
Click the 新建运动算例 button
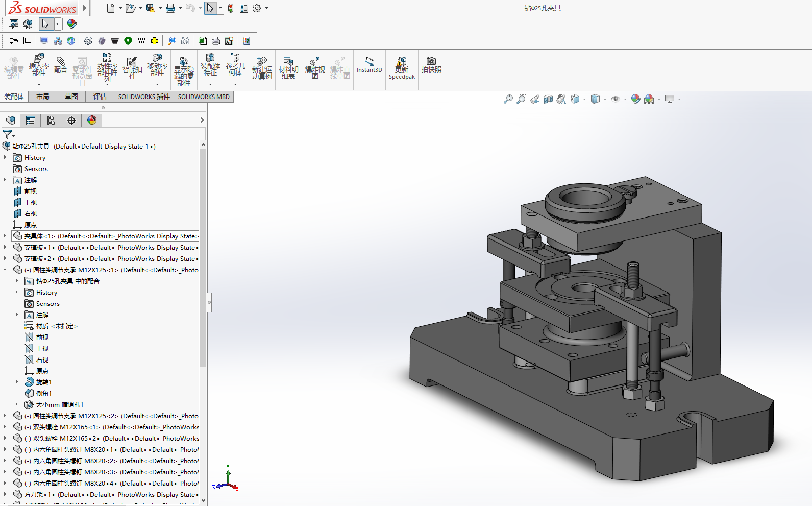click(x=262, y=67)
